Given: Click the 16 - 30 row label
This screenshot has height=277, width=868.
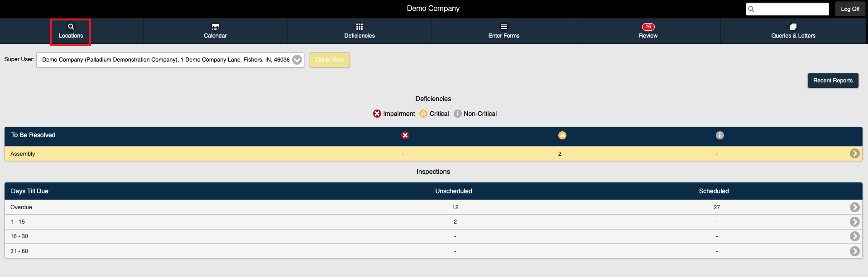Looking at the screenshot, I should point(19,236).
